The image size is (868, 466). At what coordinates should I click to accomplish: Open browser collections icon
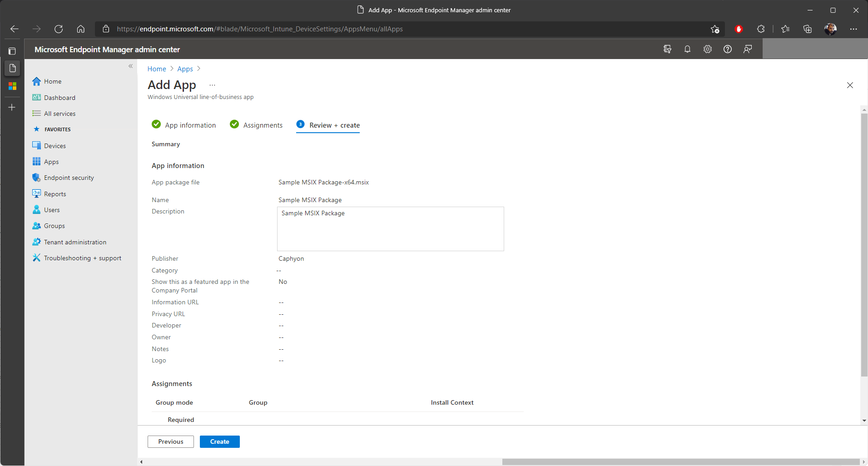[x=808, y=29]
